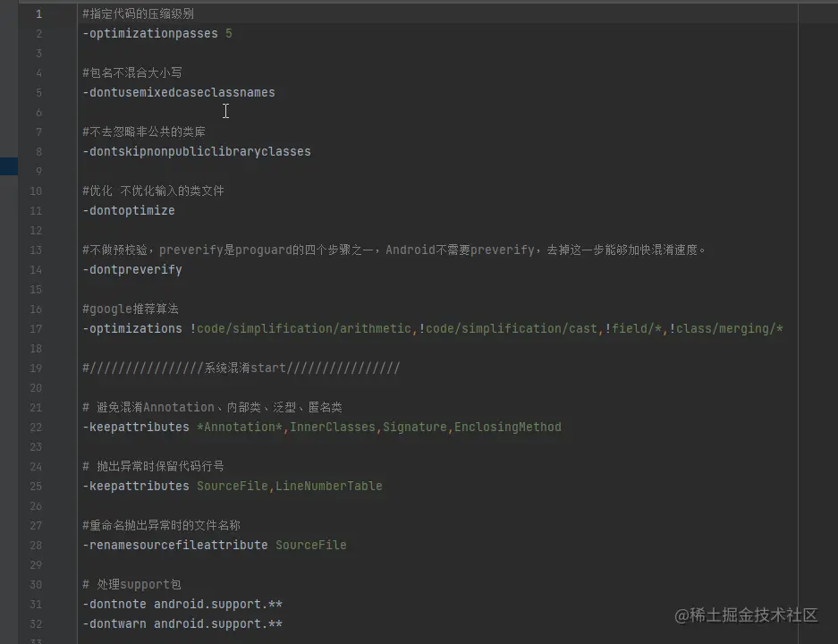Click 'SourceFile' after renamesourcefileattribute
This screenshot has height=644, width=838.
pyautogui.click(x=311, y=545)
